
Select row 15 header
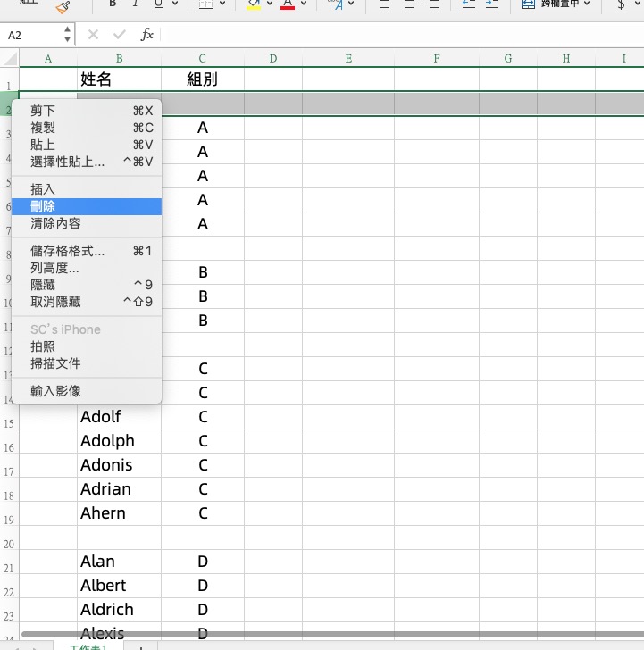point(9,417)
